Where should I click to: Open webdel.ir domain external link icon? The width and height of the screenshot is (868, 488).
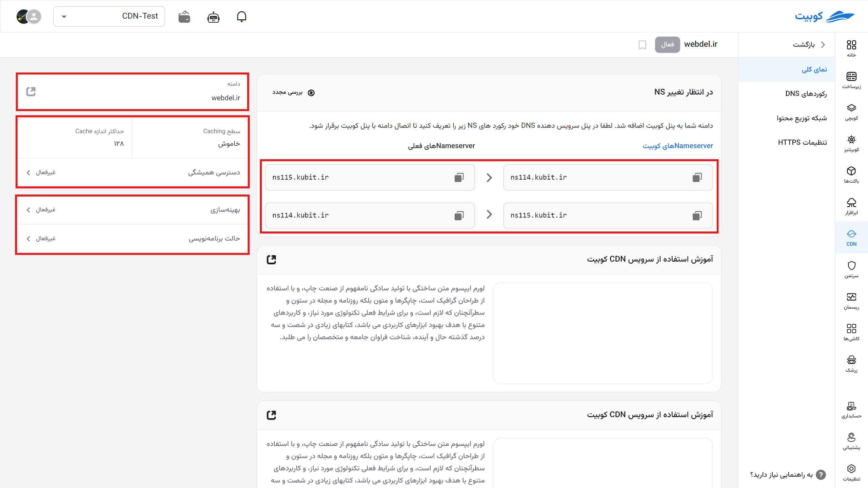pyautogui.click(x=31, y=91)
